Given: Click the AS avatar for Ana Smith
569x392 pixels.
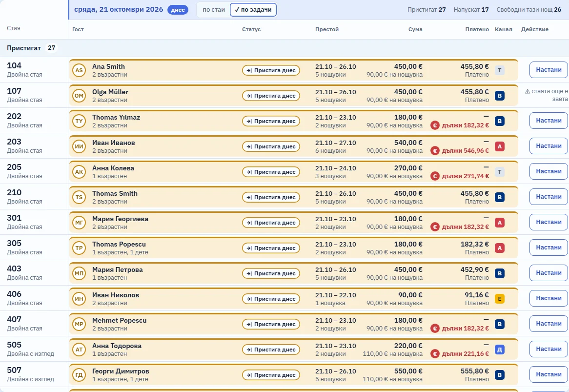Looking at the screenshot, I should click(x=79, y=70).
